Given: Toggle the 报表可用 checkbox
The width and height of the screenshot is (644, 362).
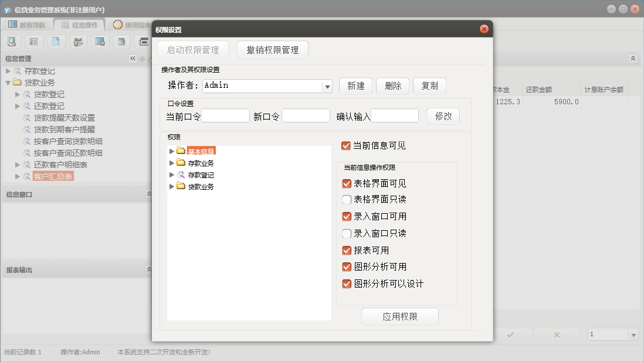Looking at the screenshot, I should click(347, 250).
